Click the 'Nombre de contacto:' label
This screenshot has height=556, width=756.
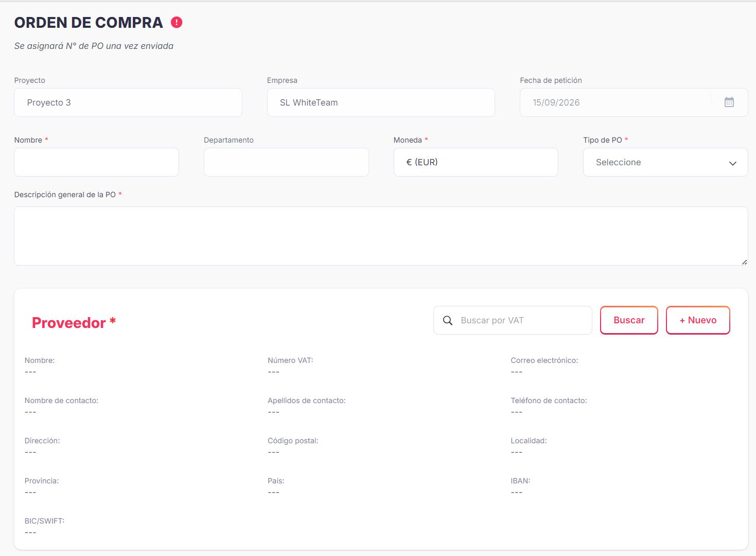click(x=61, y=401)
